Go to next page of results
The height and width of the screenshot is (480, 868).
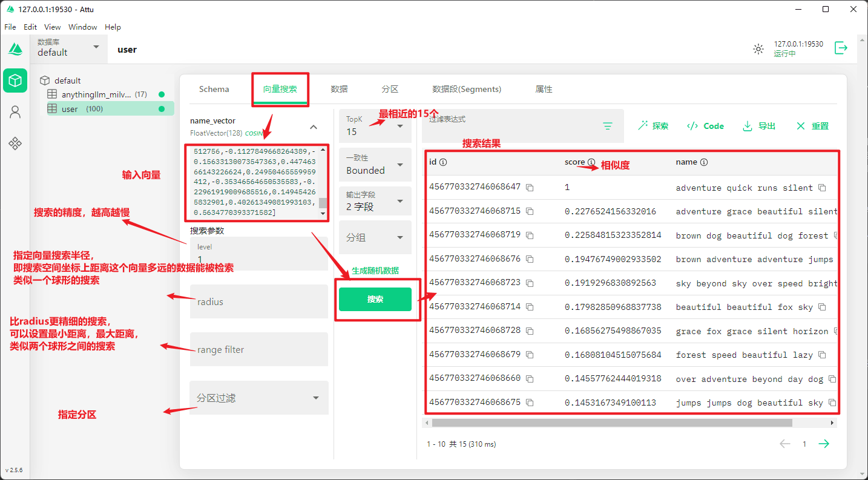[x=824, y=444]
